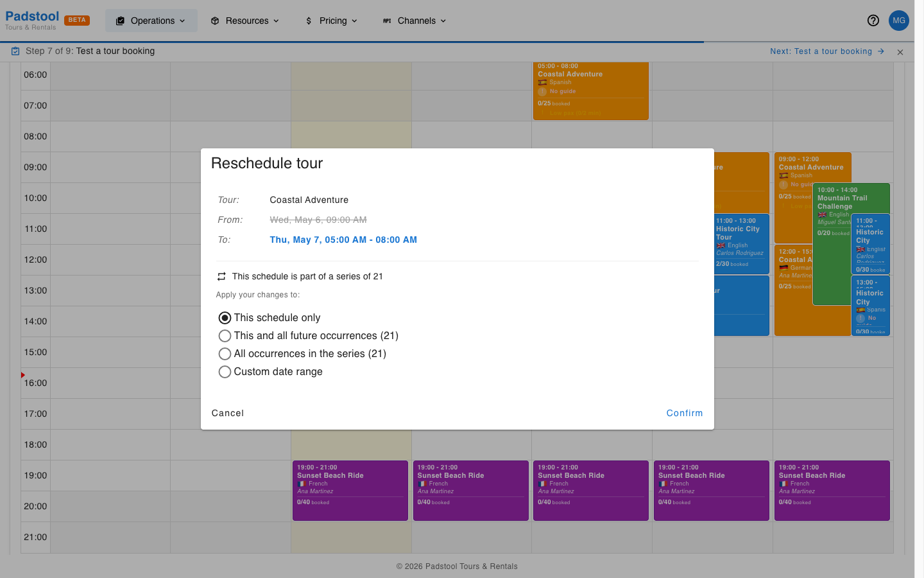The height and width of the screenshot is (578, 924).
Task: Click the no-guide warning icon on the 05:00 event
Action: [x=542, y=91]
